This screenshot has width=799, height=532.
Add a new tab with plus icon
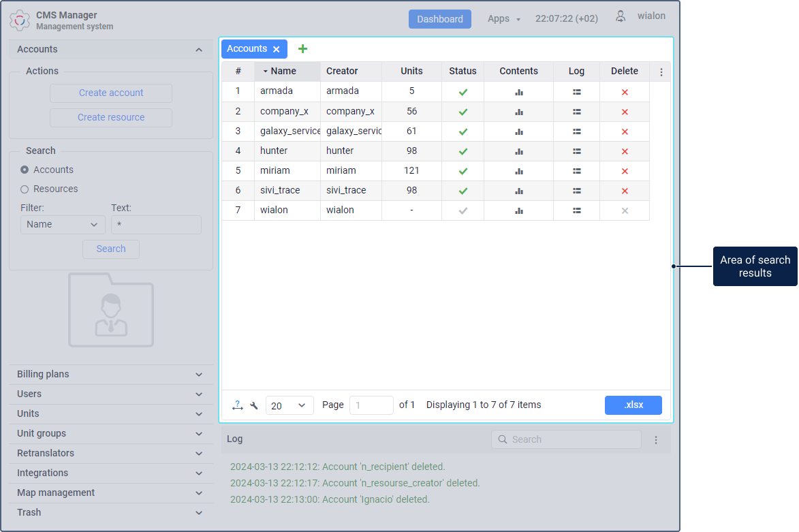[302, 49]
